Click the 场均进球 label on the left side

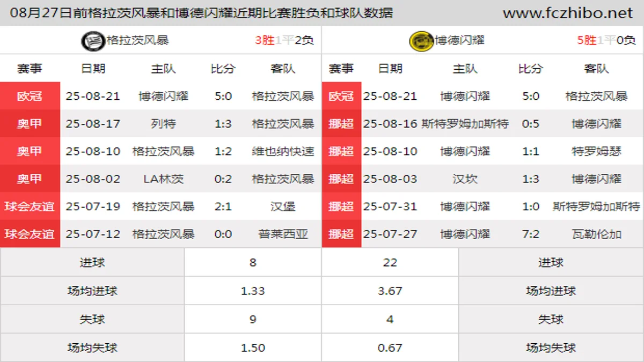pos(92,291)
